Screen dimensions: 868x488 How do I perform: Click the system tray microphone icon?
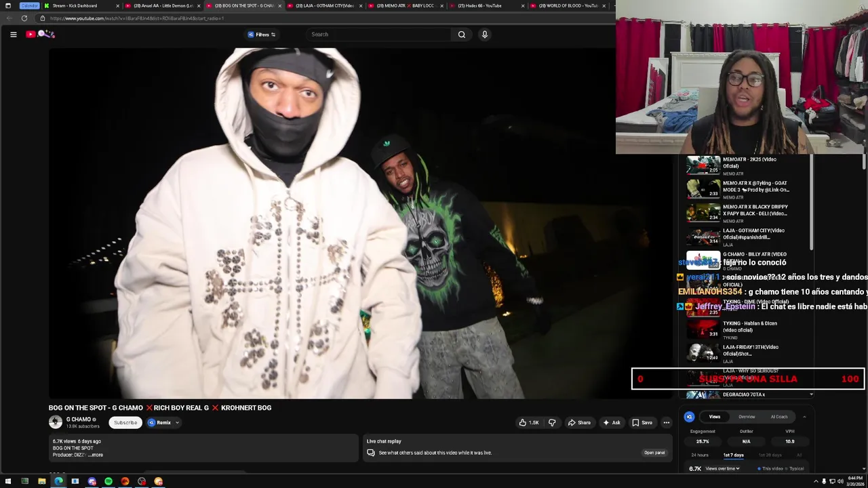click(x=824, y=482)
